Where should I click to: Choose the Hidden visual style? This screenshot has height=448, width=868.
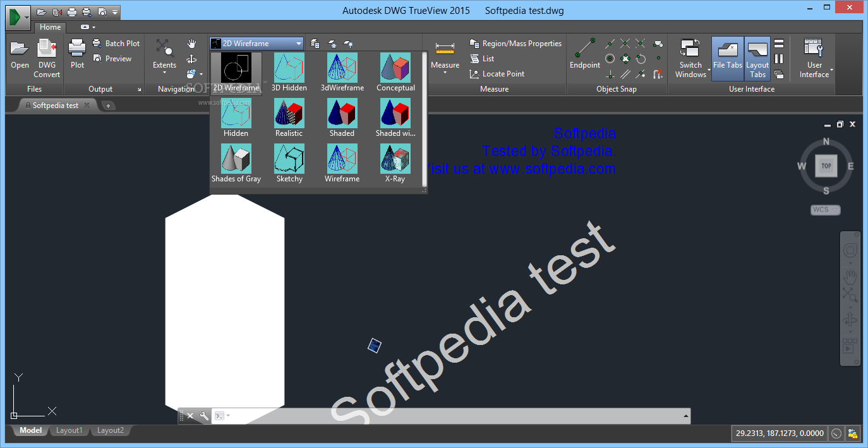pyautogui.click(x=236, y=118)
